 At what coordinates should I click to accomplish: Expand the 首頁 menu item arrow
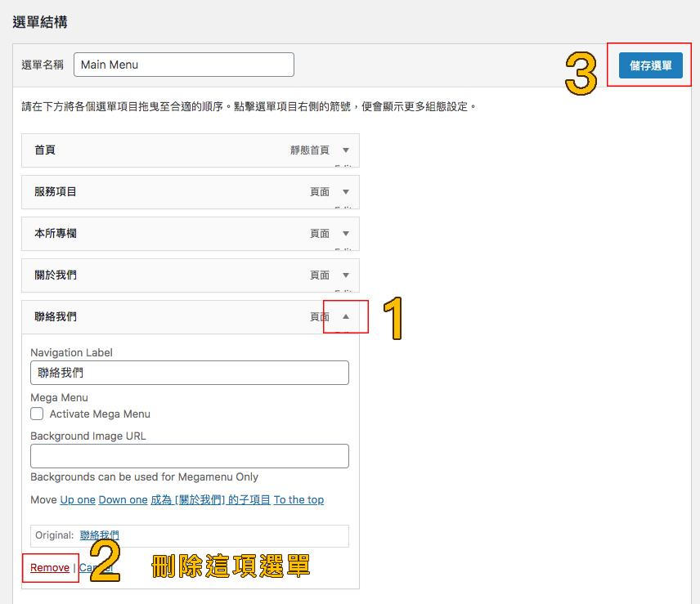pyautogui.click(x=345, y=150)
